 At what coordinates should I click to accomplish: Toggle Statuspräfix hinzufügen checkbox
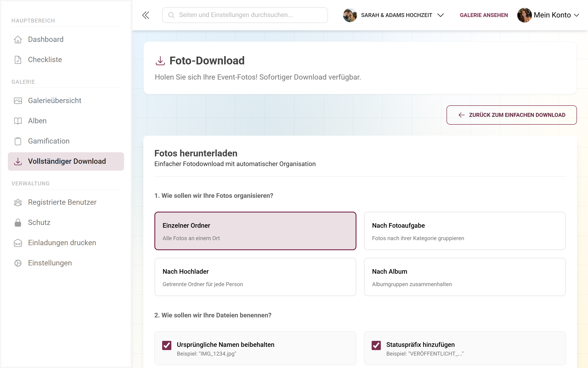pyautogui.click(x=376, y=345)
